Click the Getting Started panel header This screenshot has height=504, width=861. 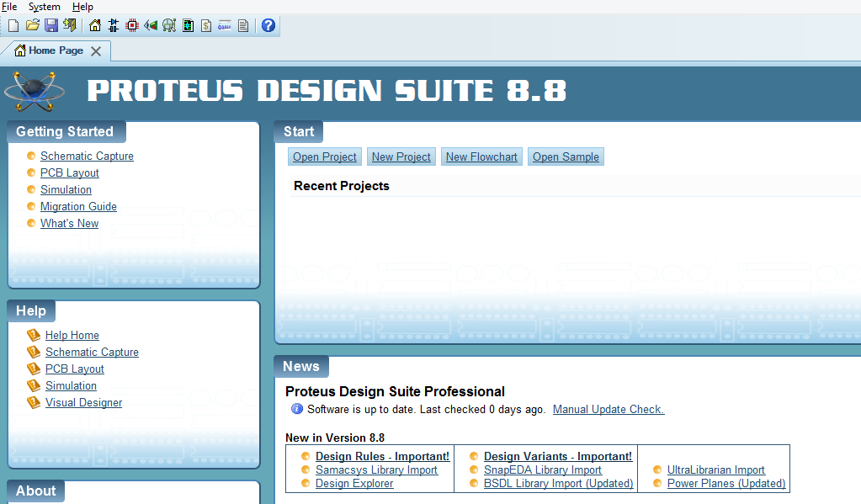(x=66, y=132)
